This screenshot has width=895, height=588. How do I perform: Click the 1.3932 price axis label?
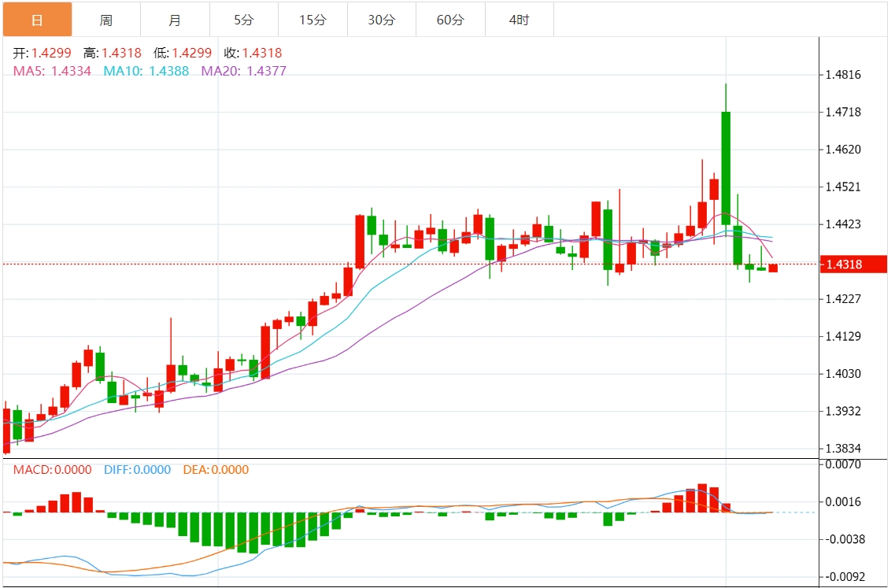[843, 411]
